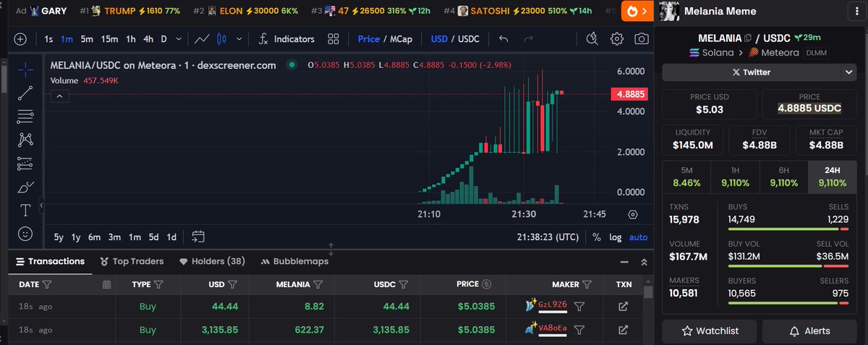Add pair to Watchlist
This screenshot has height=345, width=868.
tap(710, 331)
